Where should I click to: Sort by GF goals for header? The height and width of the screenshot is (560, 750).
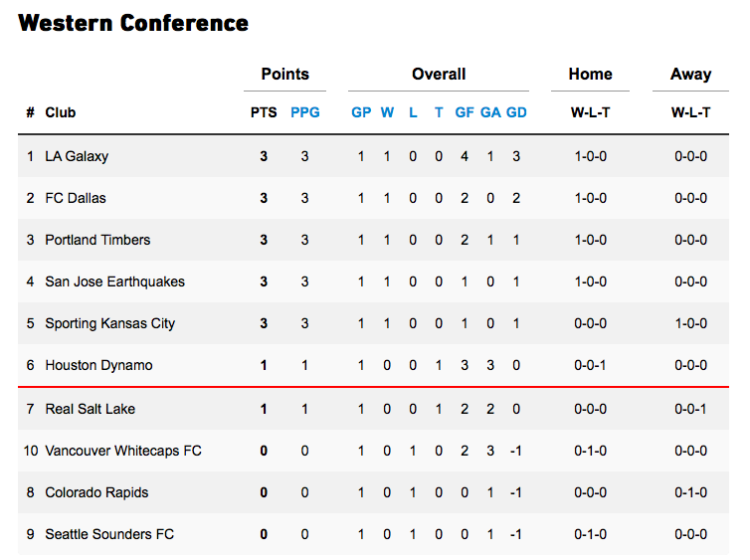(x=465, y=112)
